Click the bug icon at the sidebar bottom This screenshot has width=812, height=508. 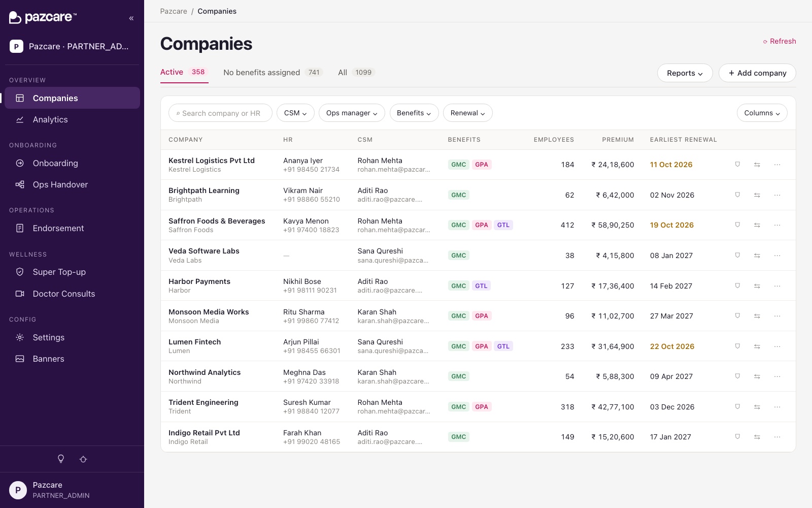click(x=83, y=459)
